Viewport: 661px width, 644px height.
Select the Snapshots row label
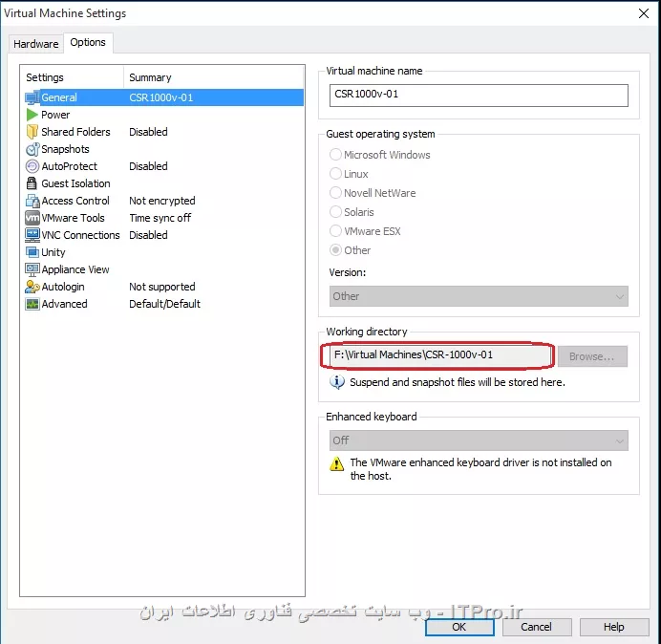65,149
